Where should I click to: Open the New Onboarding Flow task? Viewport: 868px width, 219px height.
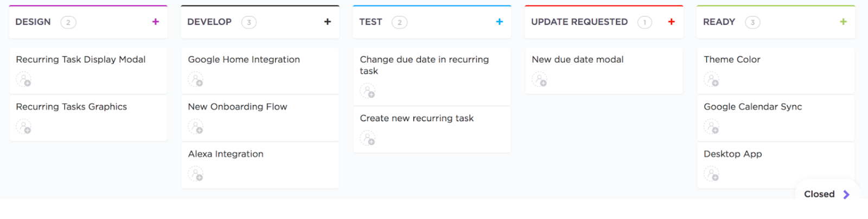click(238, 107)
